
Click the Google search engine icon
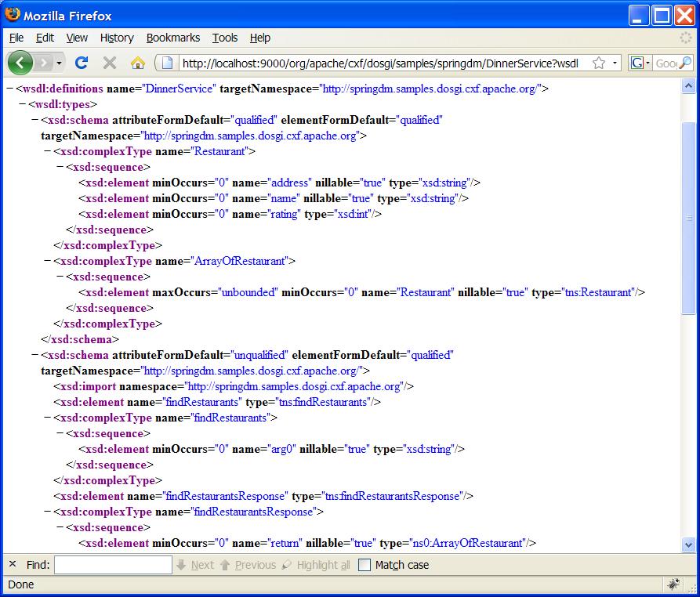point(637,63)
